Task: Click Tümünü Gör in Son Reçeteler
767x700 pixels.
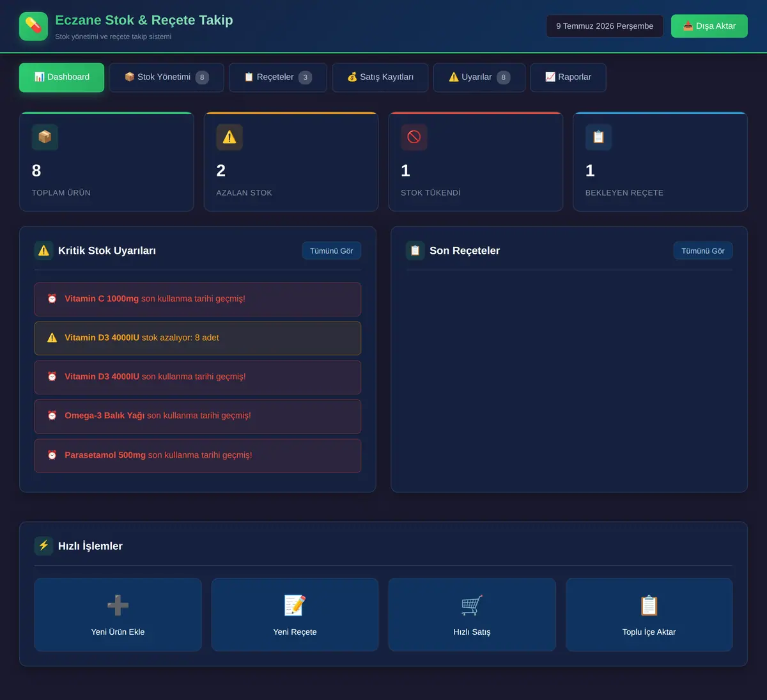Action: (703, 251)
